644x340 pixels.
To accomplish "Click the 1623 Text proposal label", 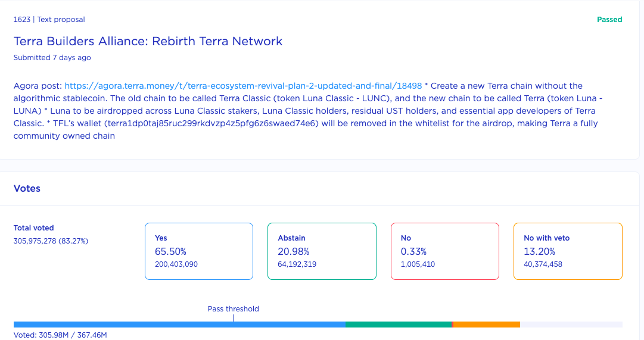I will [x=49, y=20].
